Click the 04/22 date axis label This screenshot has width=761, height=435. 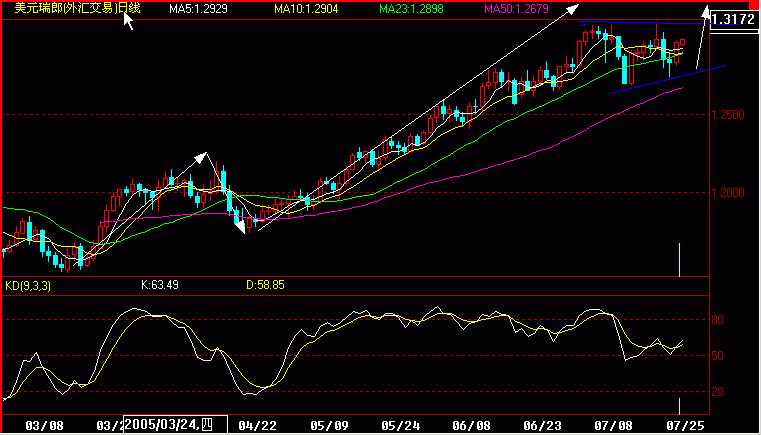pyautogui.click(x=257, y=426)
